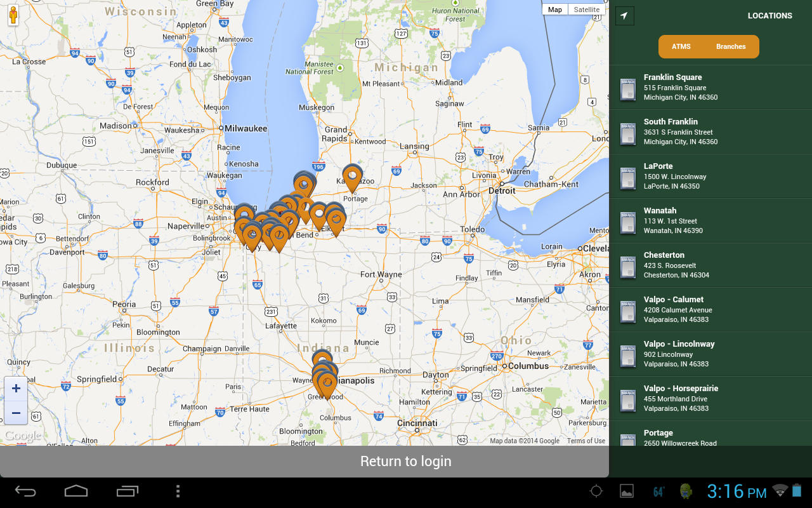Tap Return to login
Viewport: 812px width, 508px height.
click(406, 462)
